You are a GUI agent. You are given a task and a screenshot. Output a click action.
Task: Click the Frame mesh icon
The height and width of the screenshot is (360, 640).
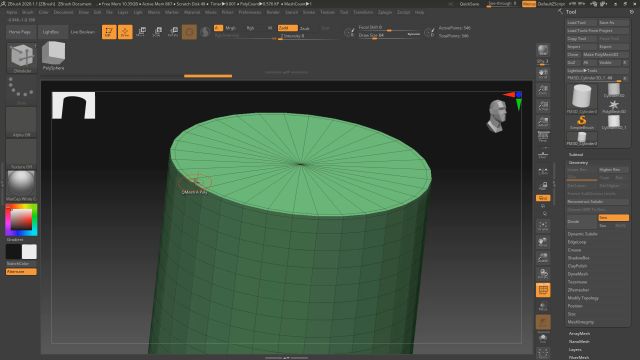click(x=543, y=227)
